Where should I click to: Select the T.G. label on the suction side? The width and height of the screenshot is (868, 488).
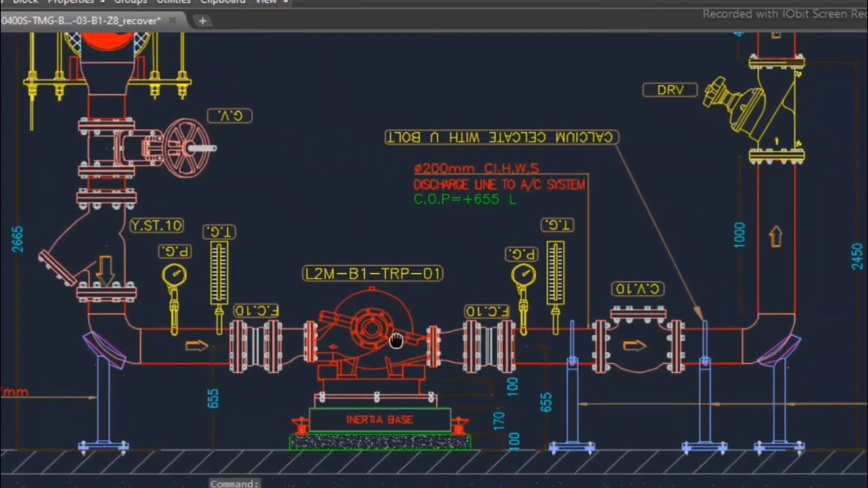click(219, 232)
